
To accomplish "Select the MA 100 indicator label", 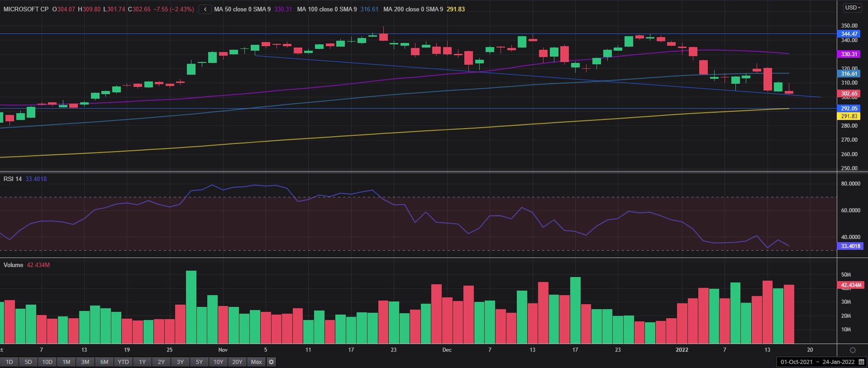I will point(326,9).
